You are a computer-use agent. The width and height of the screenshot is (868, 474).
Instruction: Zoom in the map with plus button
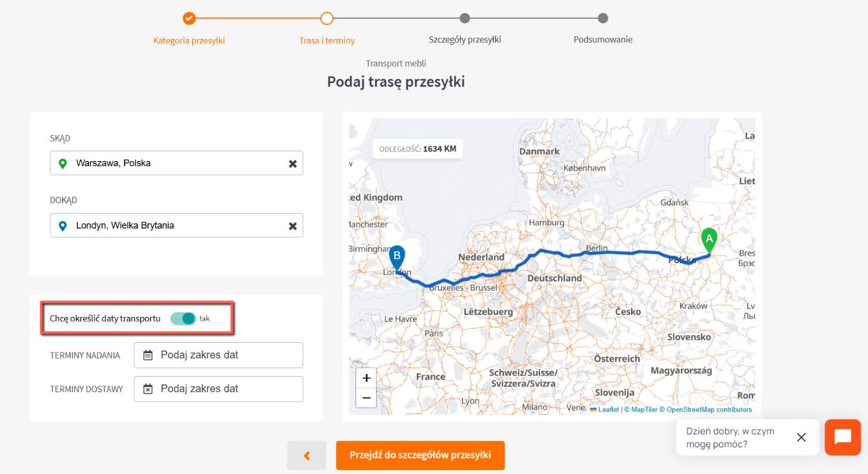pos(366,378)
